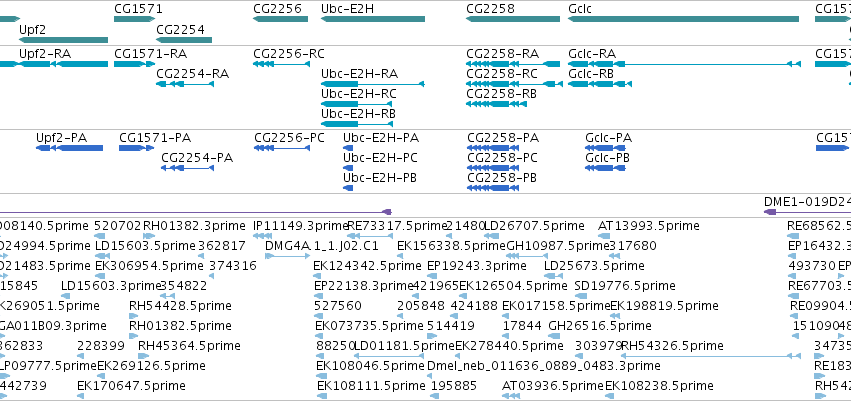851x401 pixels.
Task: Select the Gclc-RB transcript
Action: [x=600, y=84]
